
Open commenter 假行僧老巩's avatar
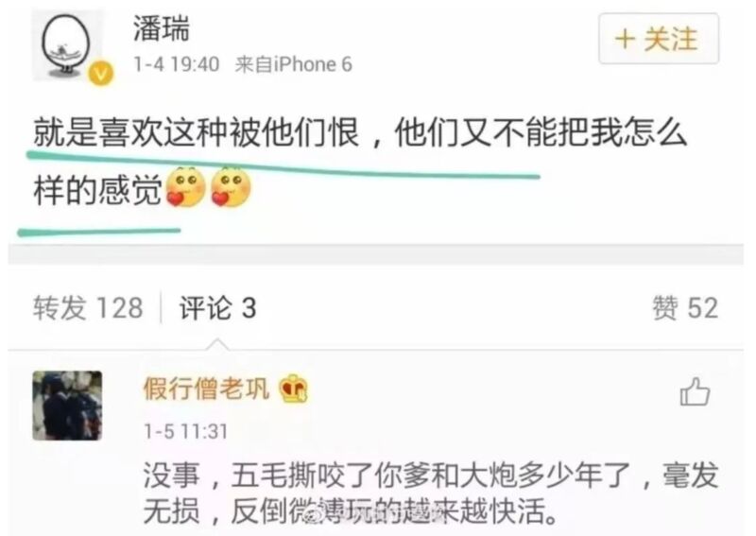tap(67, 406)
